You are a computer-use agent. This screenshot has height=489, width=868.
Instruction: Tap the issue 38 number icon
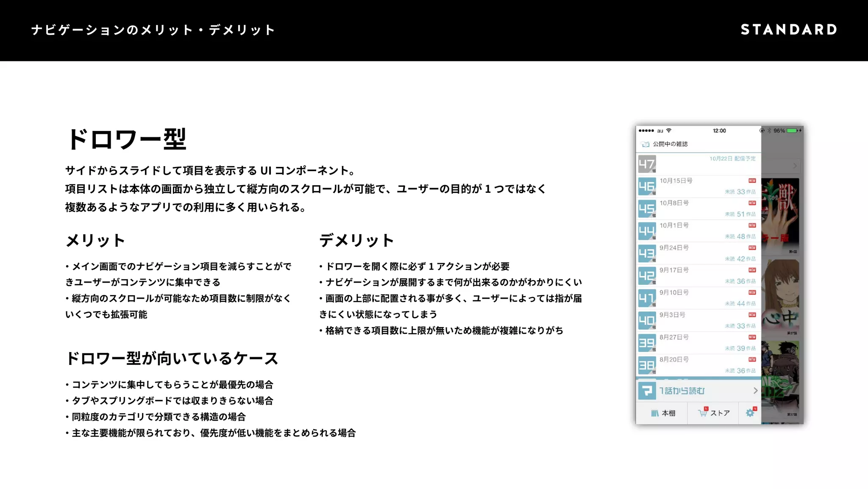click(647, 366)
